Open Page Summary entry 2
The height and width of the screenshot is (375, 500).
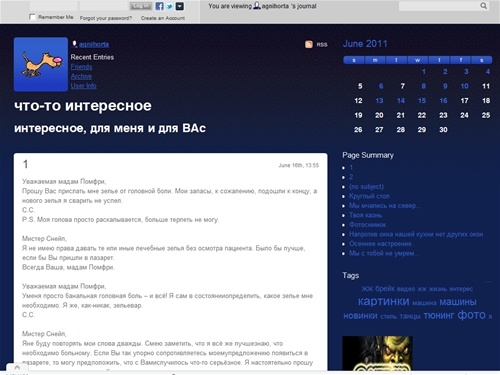(x=351, y=177)
